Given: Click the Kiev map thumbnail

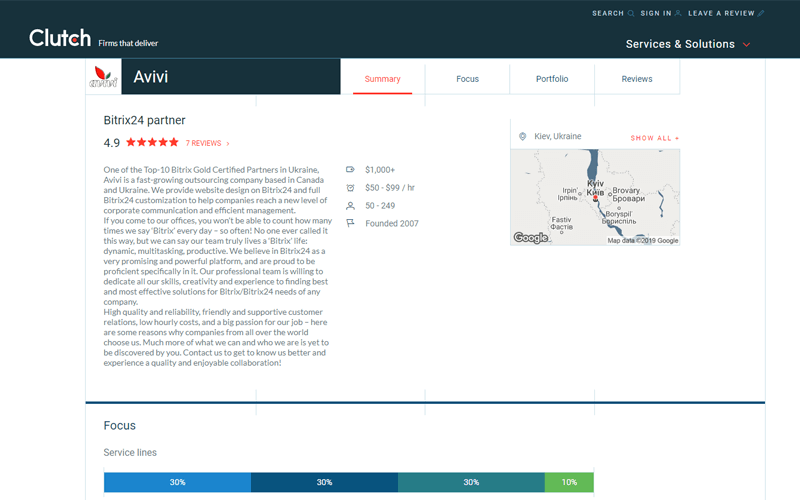Looking at the screenshot, I should click(x=595, y=197).
